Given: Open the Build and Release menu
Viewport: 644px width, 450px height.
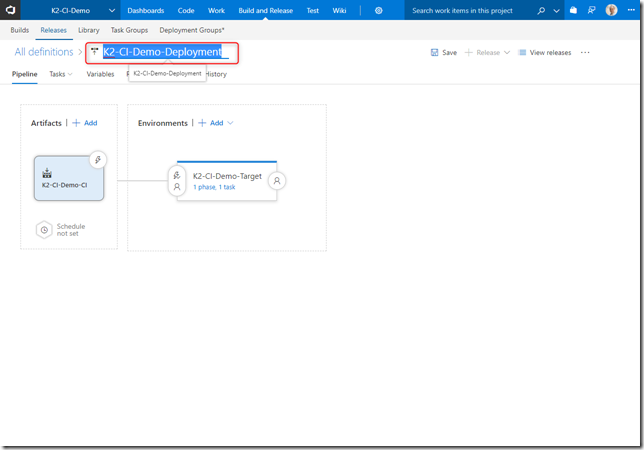Looking at the screenshot, I should (265, 10).
